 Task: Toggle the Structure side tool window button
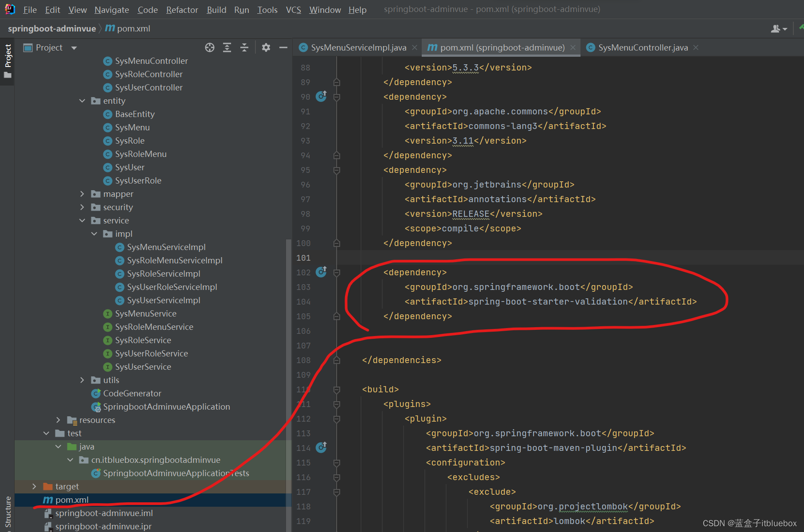[x=8, y=512]
